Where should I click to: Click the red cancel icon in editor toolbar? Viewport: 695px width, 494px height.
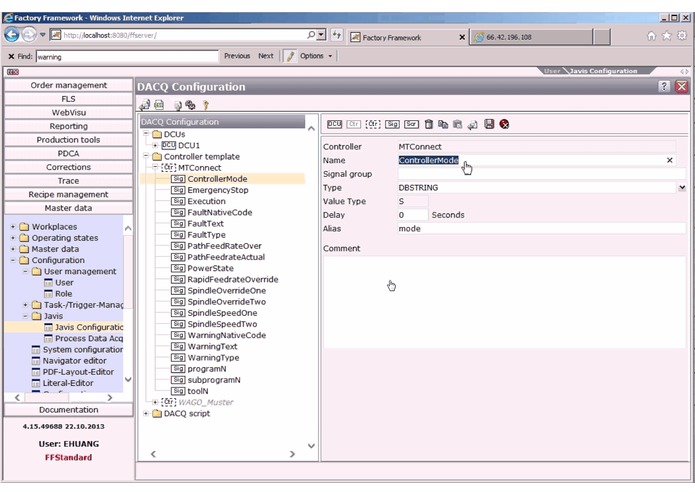coord(504,124)
